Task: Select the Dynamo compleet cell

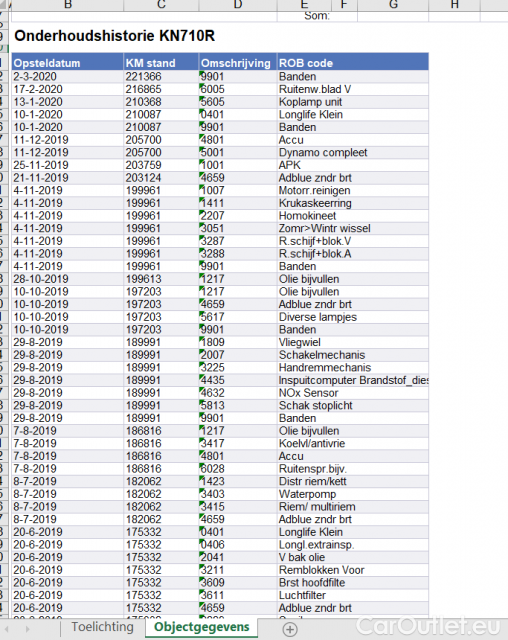Action: click(353, 153)
